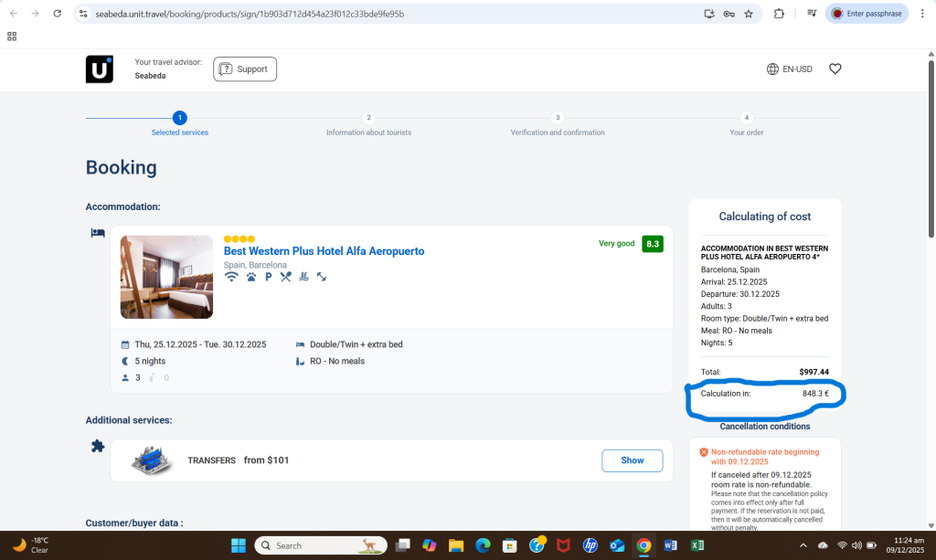
Task: Open Microsoft Word from the taskbar
Action: [670, 545]
